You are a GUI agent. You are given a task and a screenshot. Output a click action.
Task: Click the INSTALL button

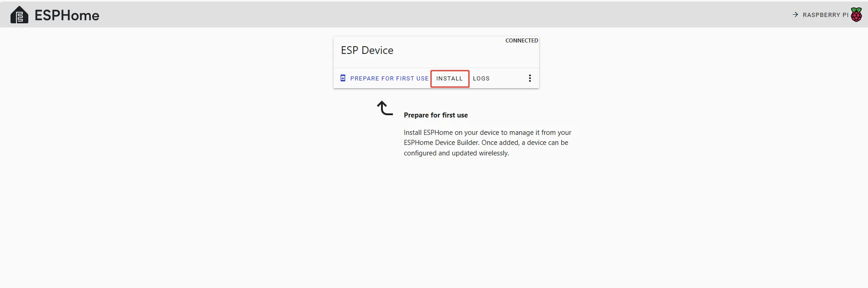click(x=450, y=78)
